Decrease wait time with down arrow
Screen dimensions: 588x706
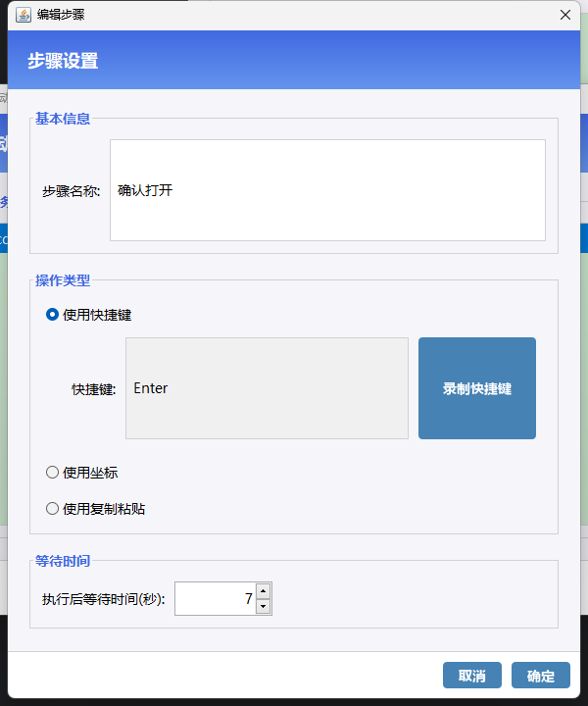click(x=264, y=607)
